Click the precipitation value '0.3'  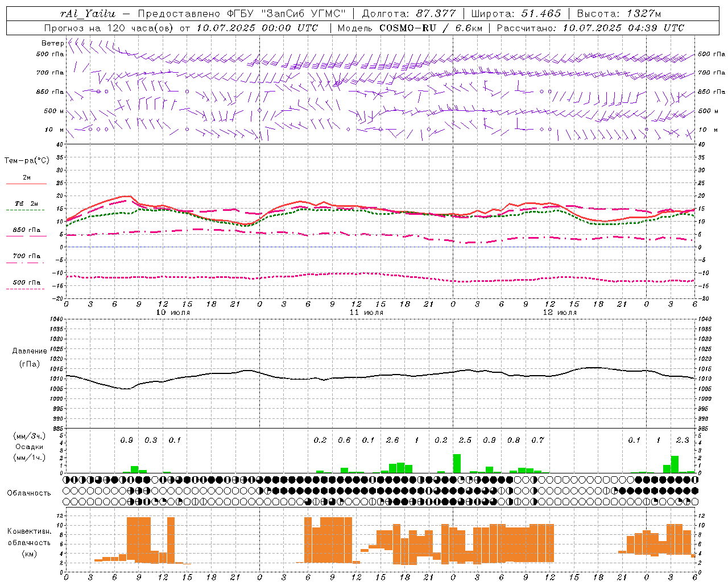tap(151, 440)
